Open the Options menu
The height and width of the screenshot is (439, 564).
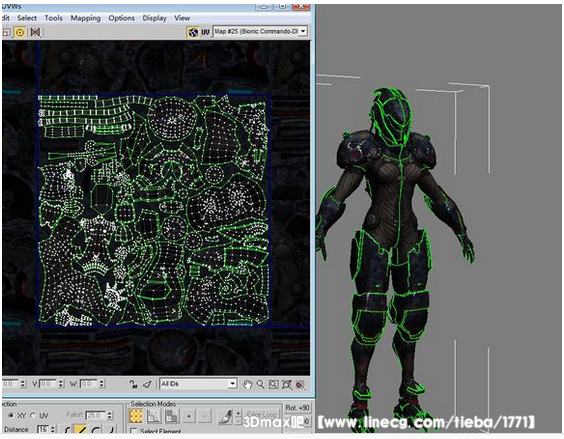click(x=121, y=18)
